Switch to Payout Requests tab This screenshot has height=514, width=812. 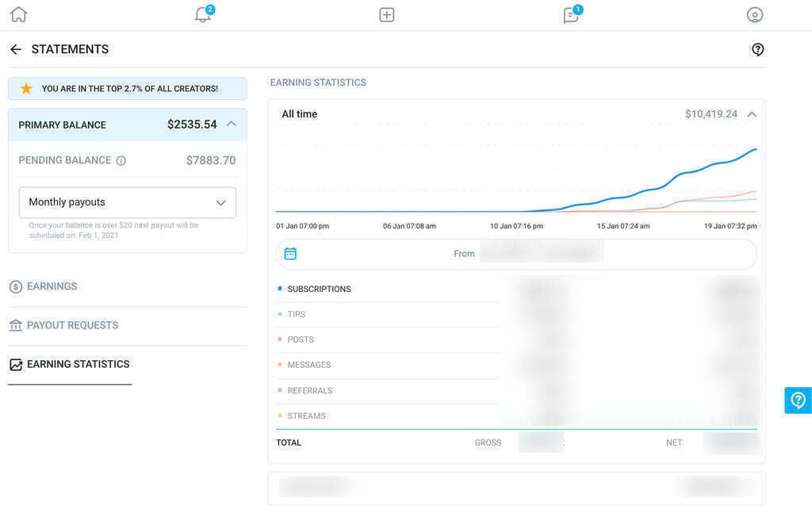72,325
